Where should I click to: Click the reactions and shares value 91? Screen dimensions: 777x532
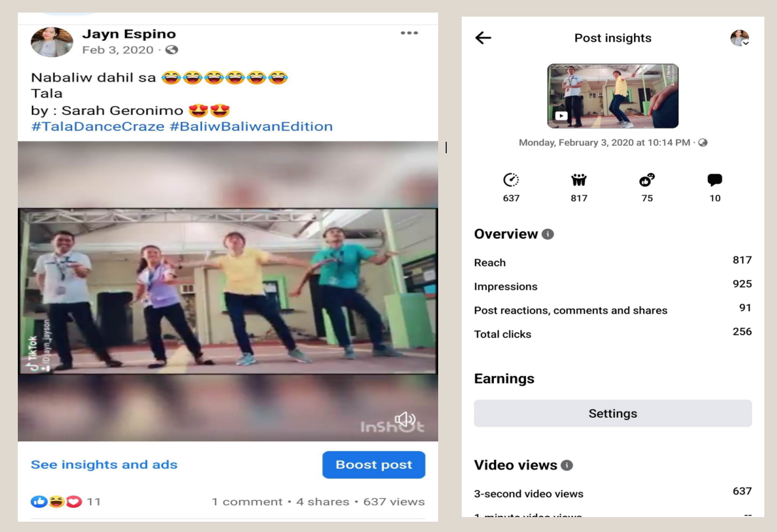[x=745, y=308]
